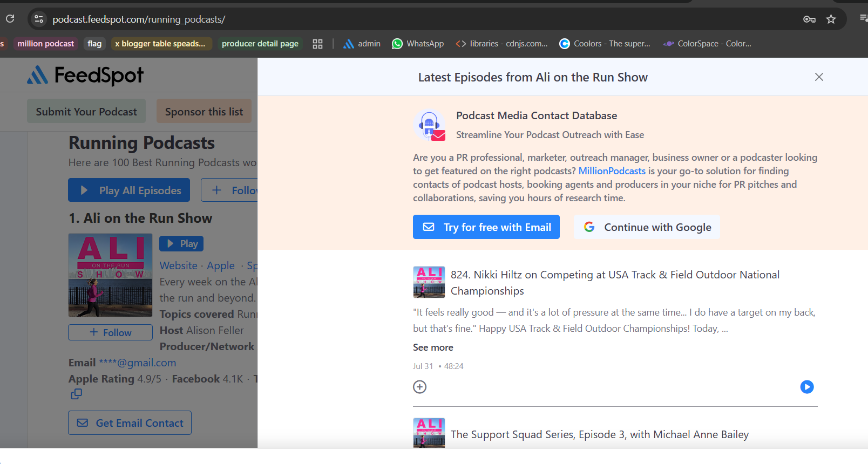The height and width of the screenshot is (464, 868).
Task: Click Continue with Google button
Action: pyautogui.click(x=647, y=227)
